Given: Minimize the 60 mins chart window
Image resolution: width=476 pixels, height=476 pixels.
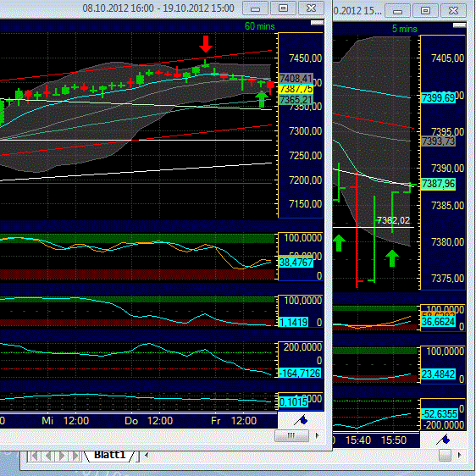Looking at the screenshot, I should 255,8.
